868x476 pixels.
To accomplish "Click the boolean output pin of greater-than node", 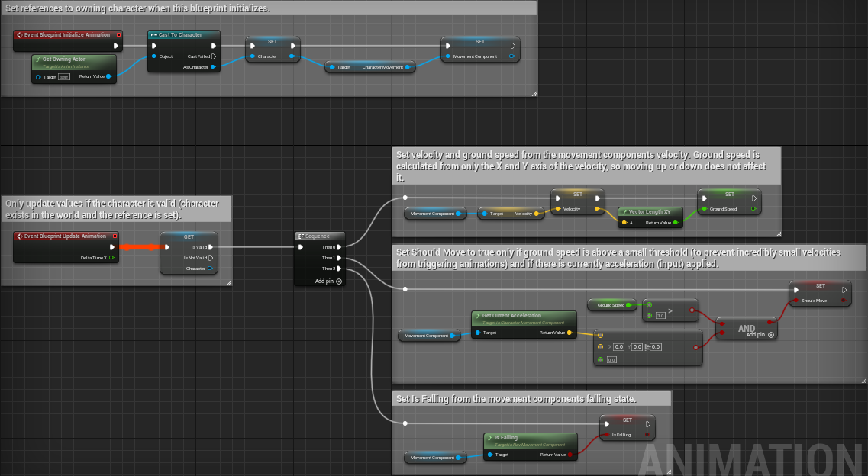I will point(692,310).
